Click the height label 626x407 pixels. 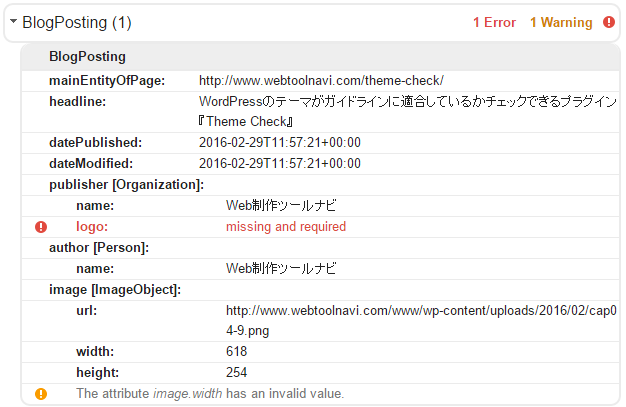click(x=97, y=373)
